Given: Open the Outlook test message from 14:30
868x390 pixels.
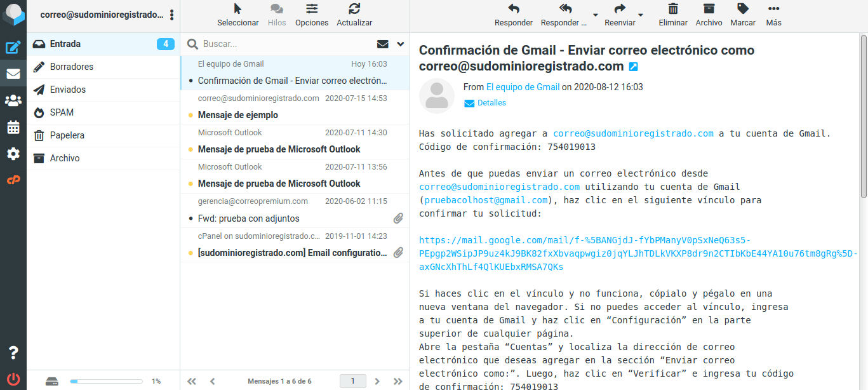Looking at the screenshot, I should (295, 141).
